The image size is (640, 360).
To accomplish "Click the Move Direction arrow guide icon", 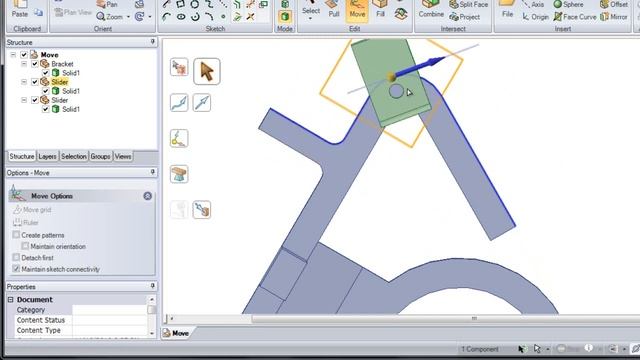I will click(202, 102).
